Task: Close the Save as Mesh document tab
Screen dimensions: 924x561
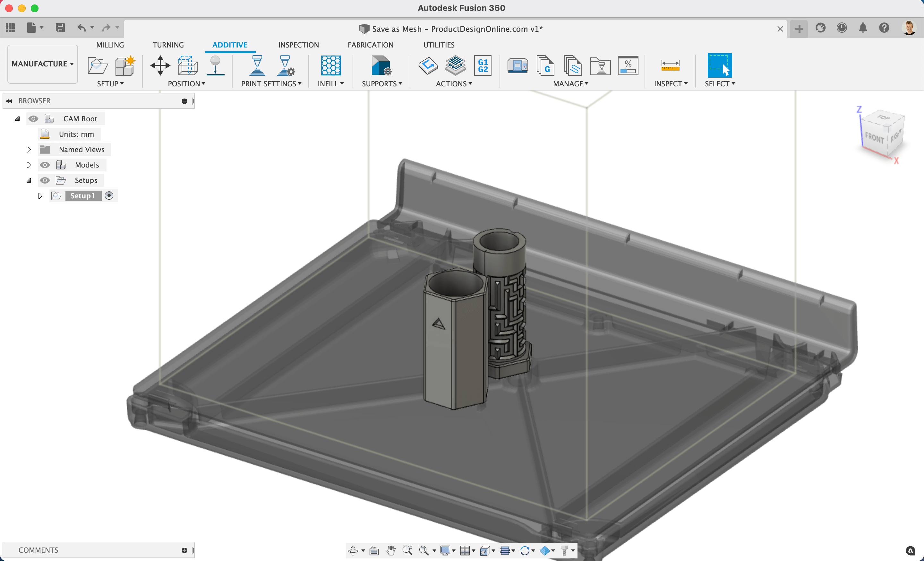Action: (x=780, y=29)
